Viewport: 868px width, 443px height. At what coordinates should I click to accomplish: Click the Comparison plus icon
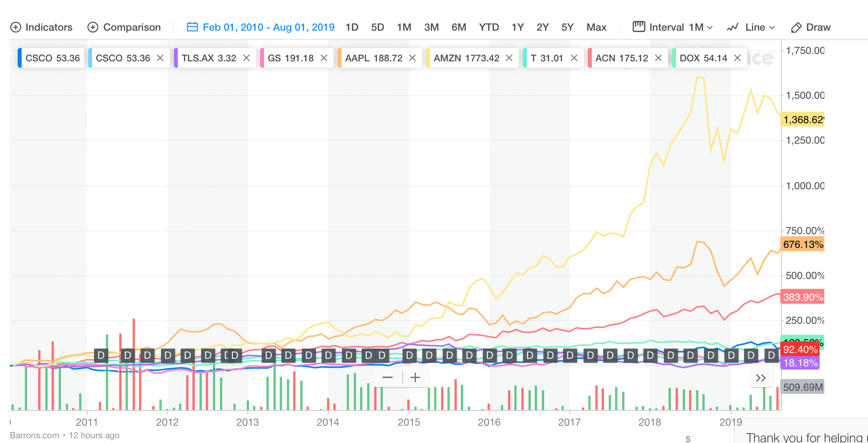click(93, 27)
